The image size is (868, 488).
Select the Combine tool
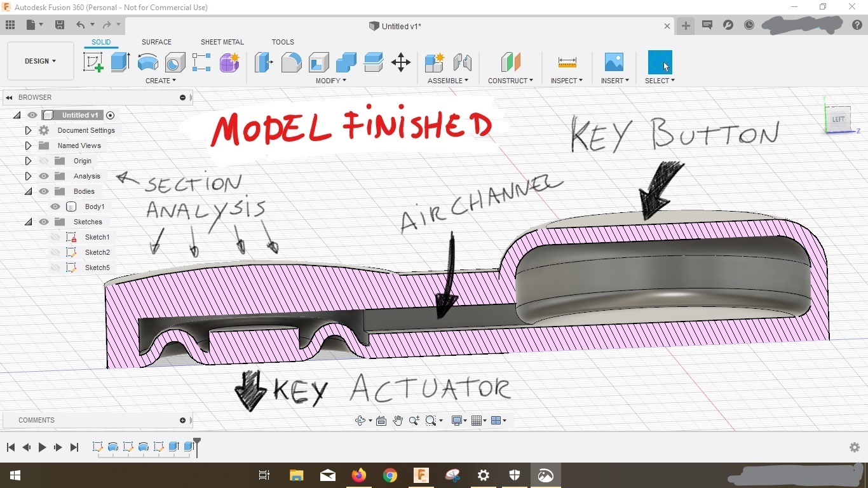click(x=346, y=62)
